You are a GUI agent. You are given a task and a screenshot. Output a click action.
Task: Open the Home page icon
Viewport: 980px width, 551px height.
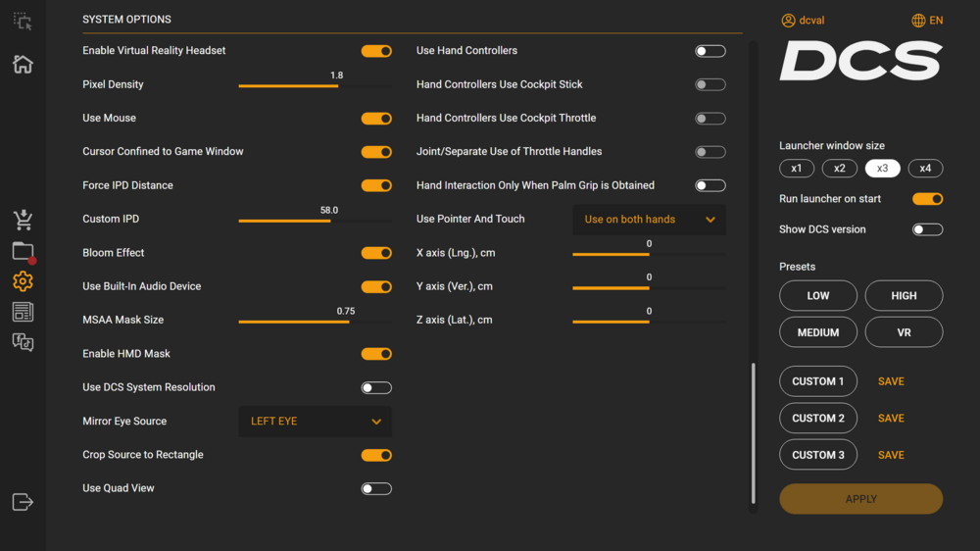[x=23, y=65]
